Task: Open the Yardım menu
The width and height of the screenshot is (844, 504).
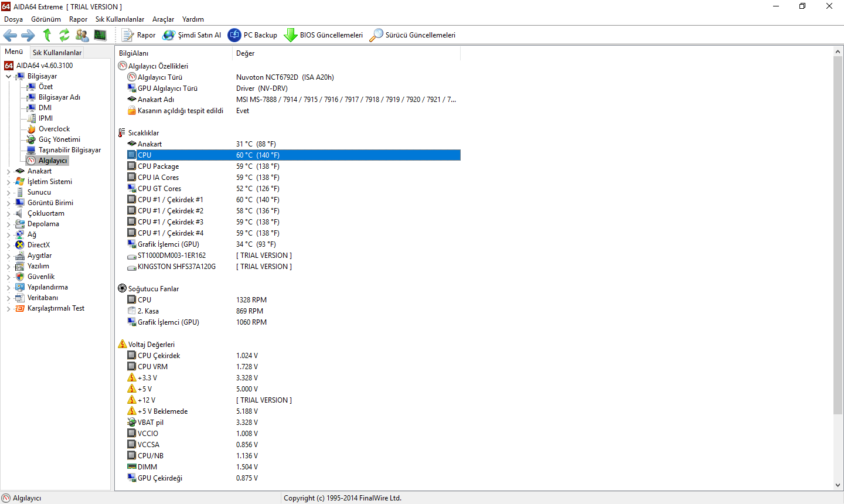Action: click(x=193, y=19)
